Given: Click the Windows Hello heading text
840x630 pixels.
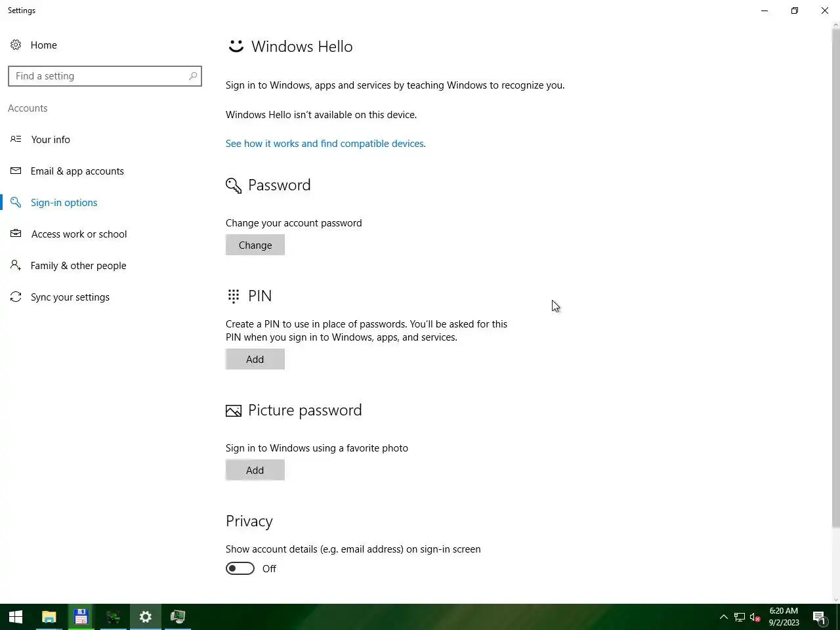Looking at the screenshot, I should point(302,46).
